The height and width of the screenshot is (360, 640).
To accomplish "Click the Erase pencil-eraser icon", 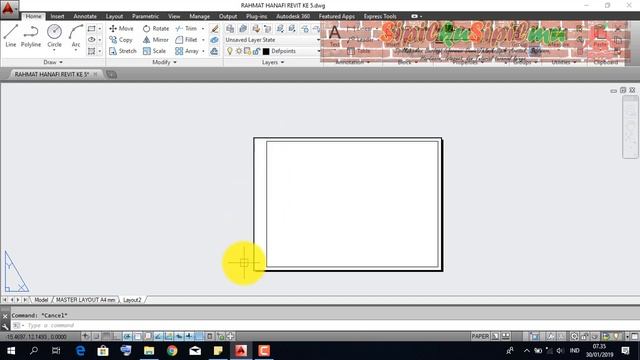I will [x=214, y=29].
